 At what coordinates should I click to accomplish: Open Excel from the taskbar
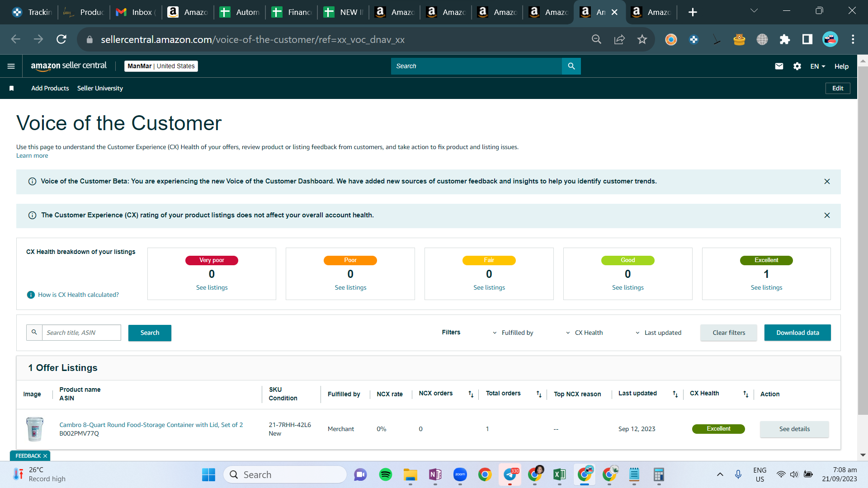(x=560, y=474)
